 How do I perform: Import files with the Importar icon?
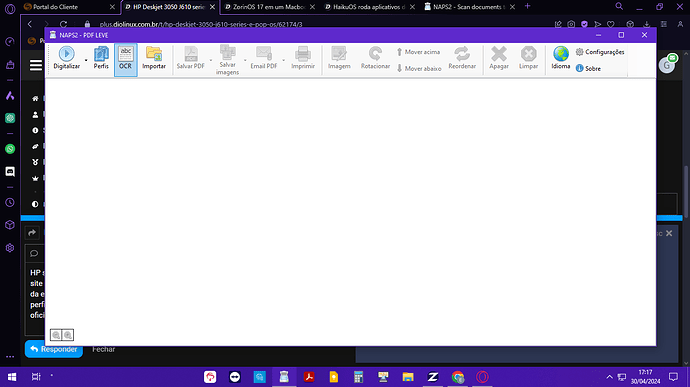click(154, 58)
